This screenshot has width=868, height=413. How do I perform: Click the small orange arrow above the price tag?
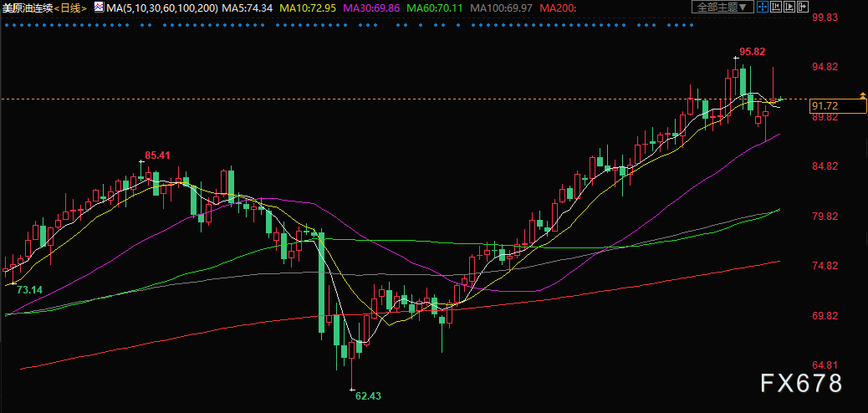coord(862,96)
